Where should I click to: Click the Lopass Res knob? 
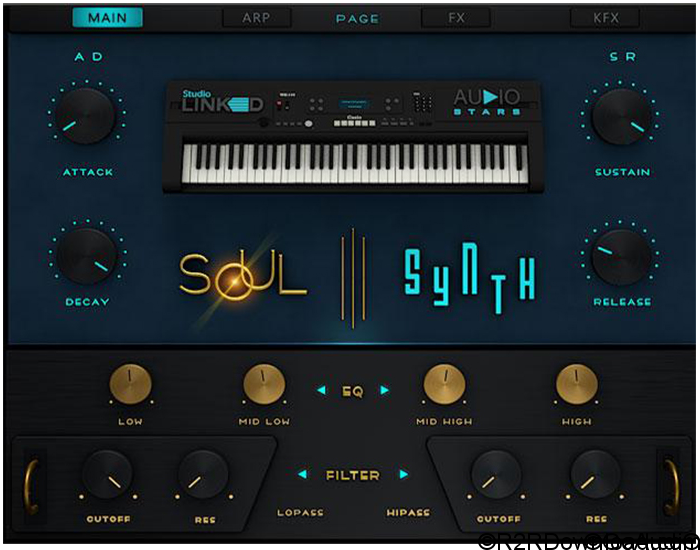203,475
